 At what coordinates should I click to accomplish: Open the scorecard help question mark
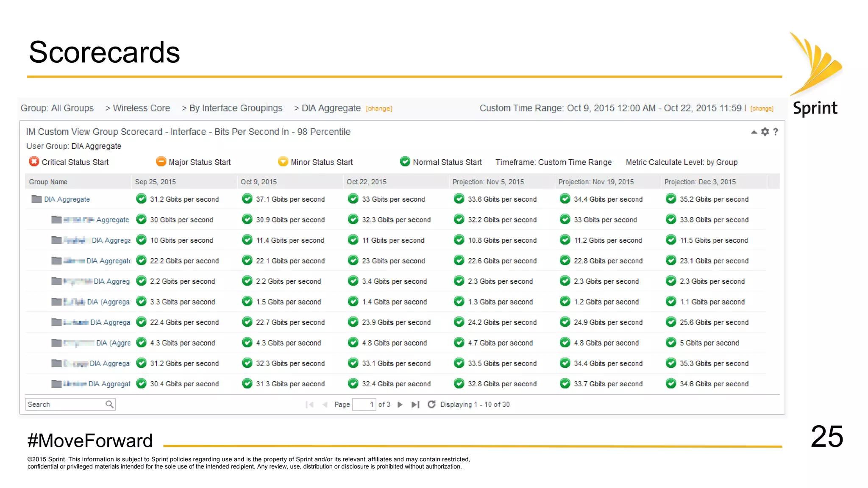click(776, 132)
